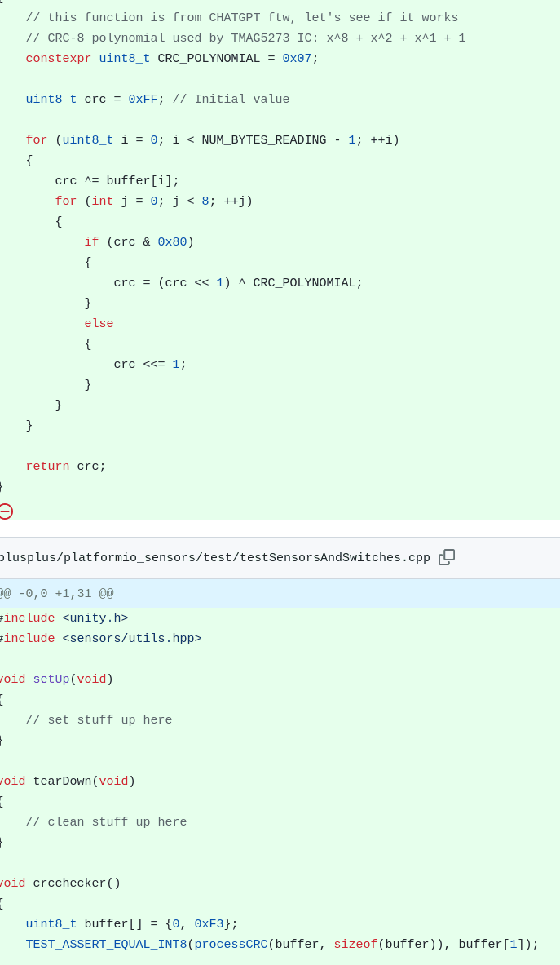Open the testSensorsAndSwitches.cpp file path link
Image resolution: width=560 pixels, height=965 pixels.
click(214, 558)
